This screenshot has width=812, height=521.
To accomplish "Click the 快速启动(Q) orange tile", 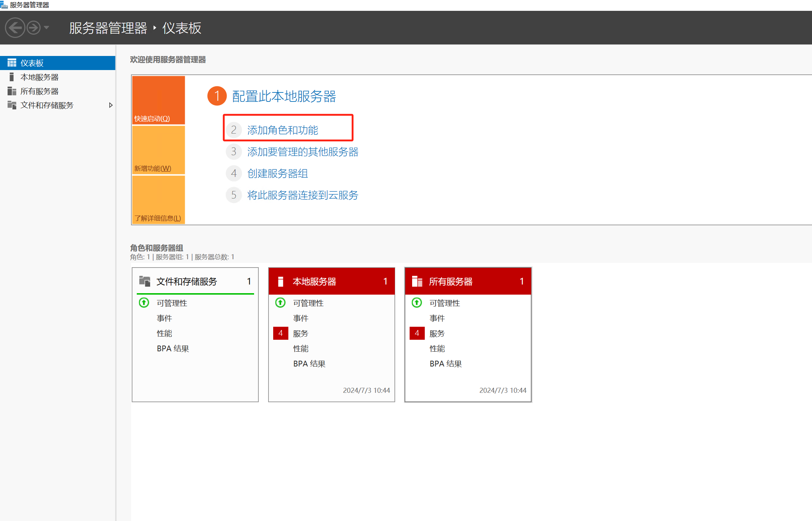I will point(158,100).
